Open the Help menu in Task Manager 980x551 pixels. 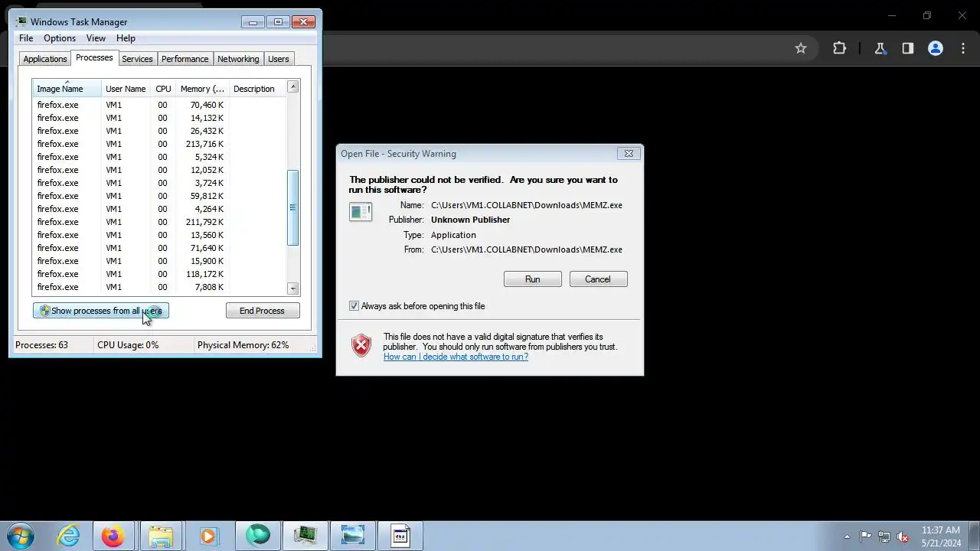point(126,38)
